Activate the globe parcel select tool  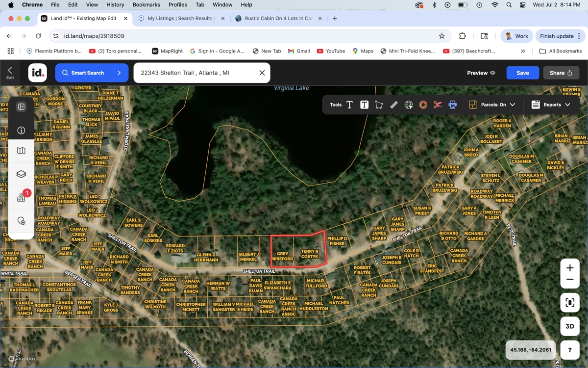409,105
